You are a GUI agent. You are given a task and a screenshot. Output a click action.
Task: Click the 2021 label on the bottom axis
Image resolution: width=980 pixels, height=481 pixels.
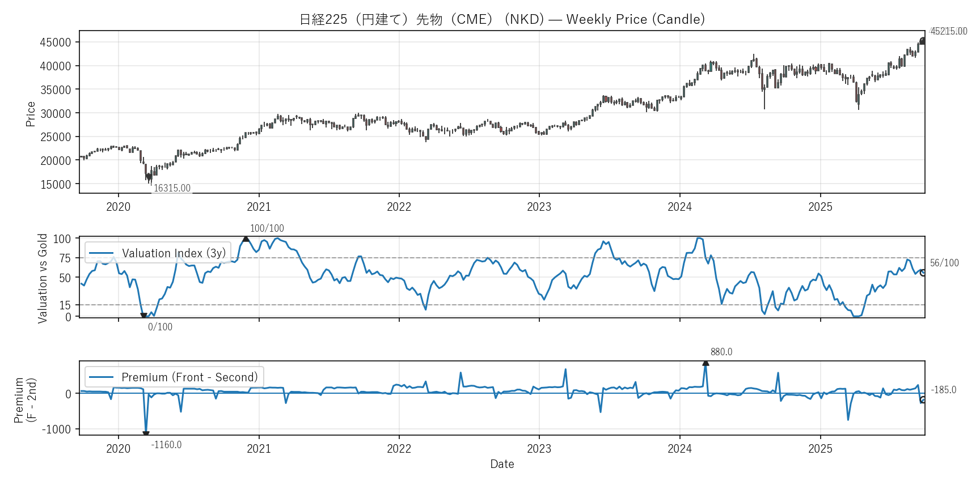click(x=259, y=449)
